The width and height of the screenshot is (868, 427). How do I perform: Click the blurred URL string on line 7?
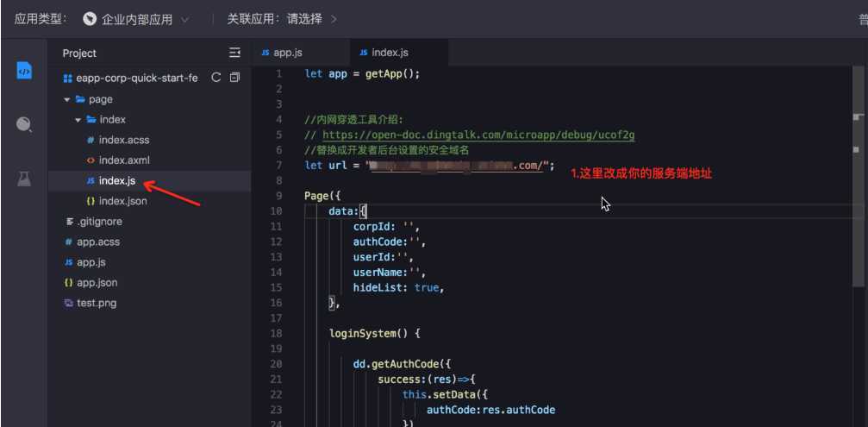457,166
